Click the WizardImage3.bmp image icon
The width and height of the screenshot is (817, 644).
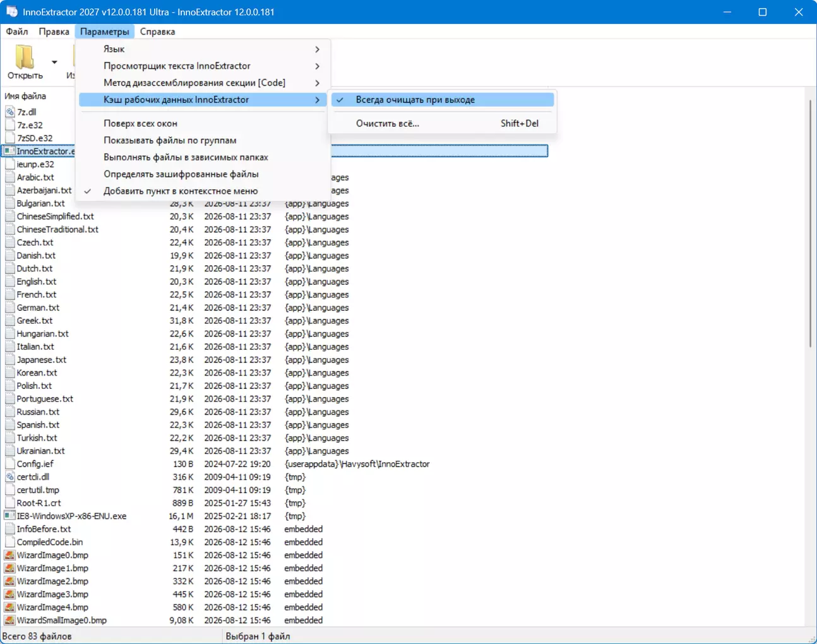[9, 594]
